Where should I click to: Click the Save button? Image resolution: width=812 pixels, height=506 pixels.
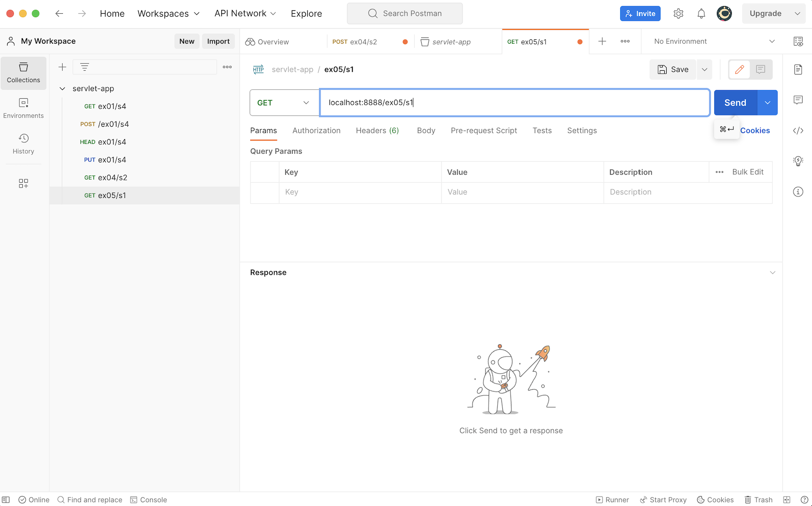[673, 70]
